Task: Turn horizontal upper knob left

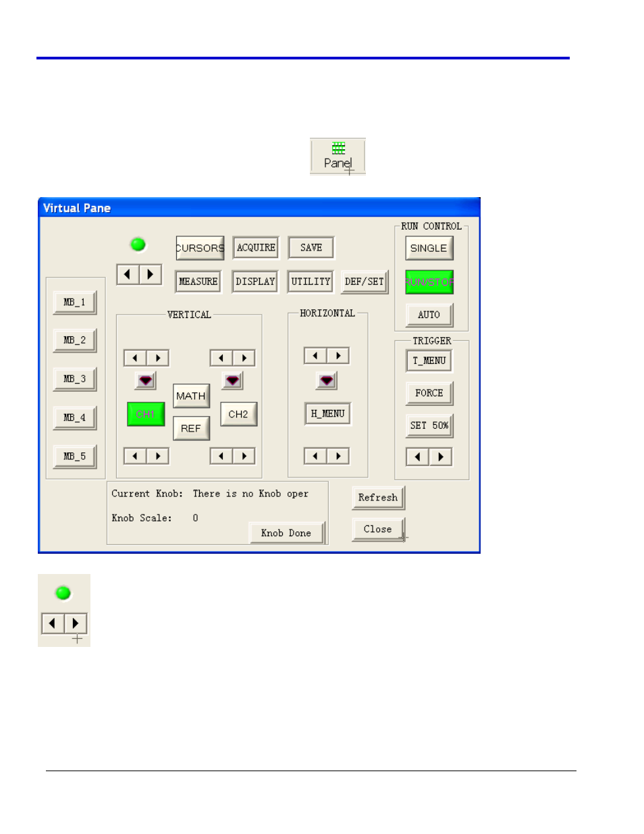Action: [x=315, y=356]
